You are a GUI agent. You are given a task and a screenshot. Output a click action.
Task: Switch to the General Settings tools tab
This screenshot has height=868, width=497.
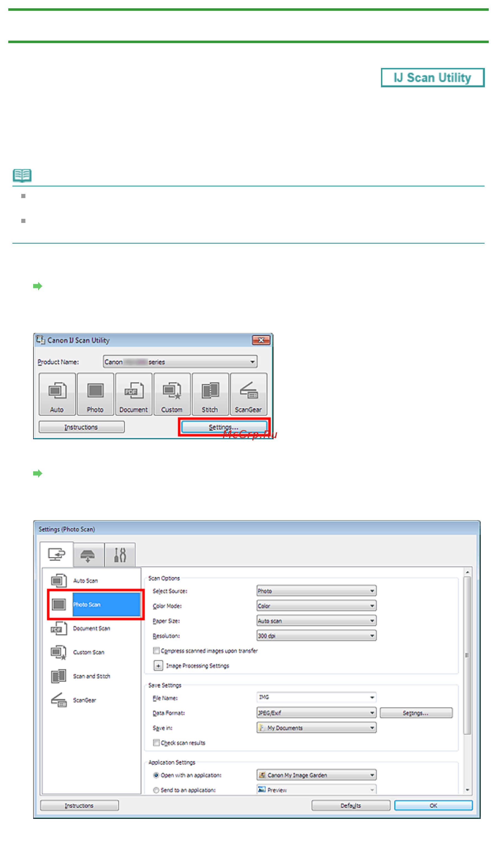tap(120, 556)
